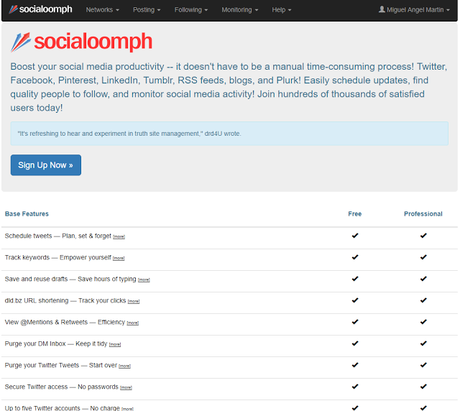This screenshot has width=460, height=411.
Task: Click Professional checkmark for Purge your DM Inbox
Action: click(x=423, y=343)
